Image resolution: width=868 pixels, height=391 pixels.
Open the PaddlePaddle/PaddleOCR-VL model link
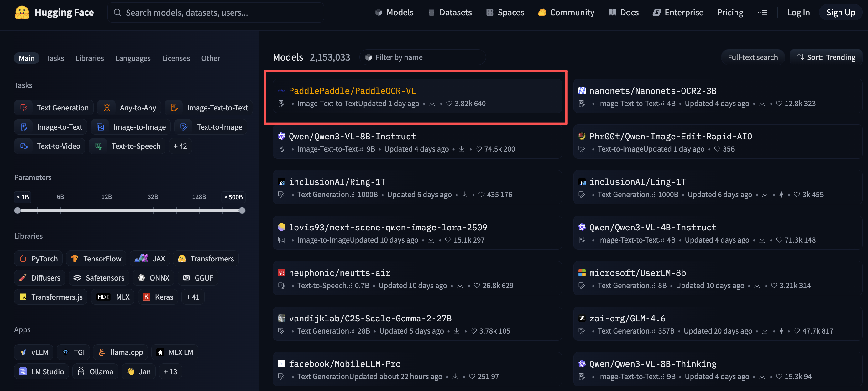(x=352, y=91)
